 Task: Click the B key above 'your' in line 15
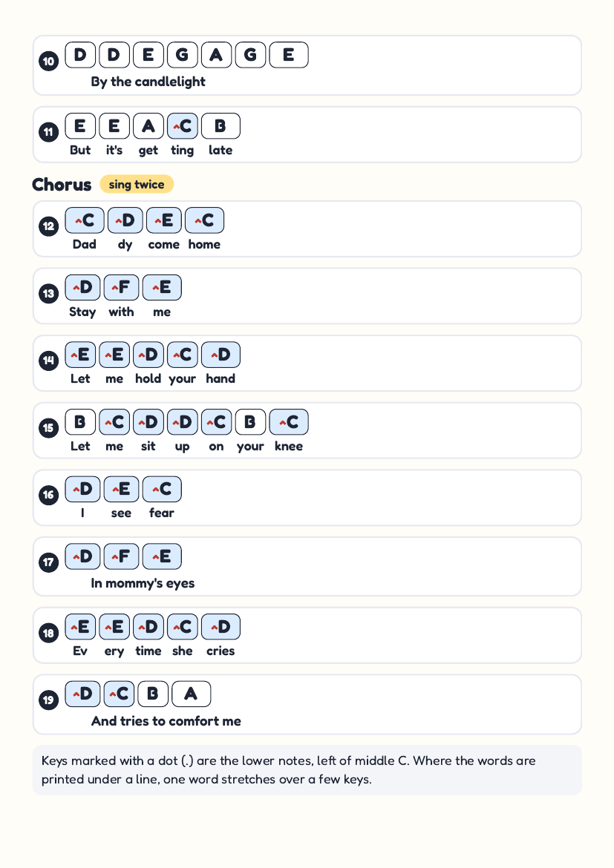pos(250,422)
